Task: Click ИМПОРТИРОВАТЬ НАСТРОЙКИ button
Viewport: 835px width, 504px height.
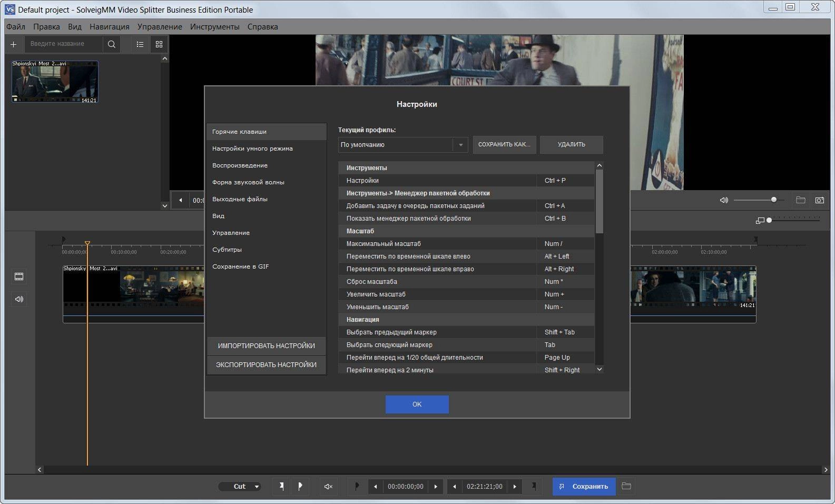Action: [x=267, y=346]
